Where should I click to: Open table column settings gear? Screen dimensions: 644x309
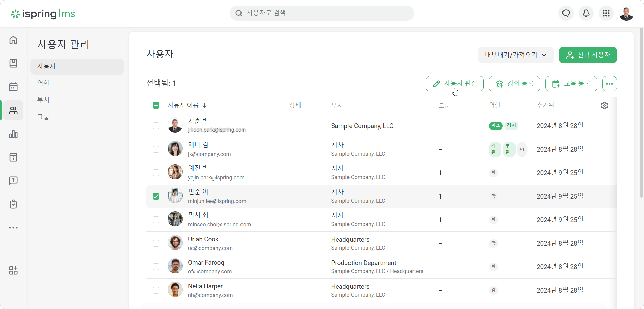click(x=605, y=106)
